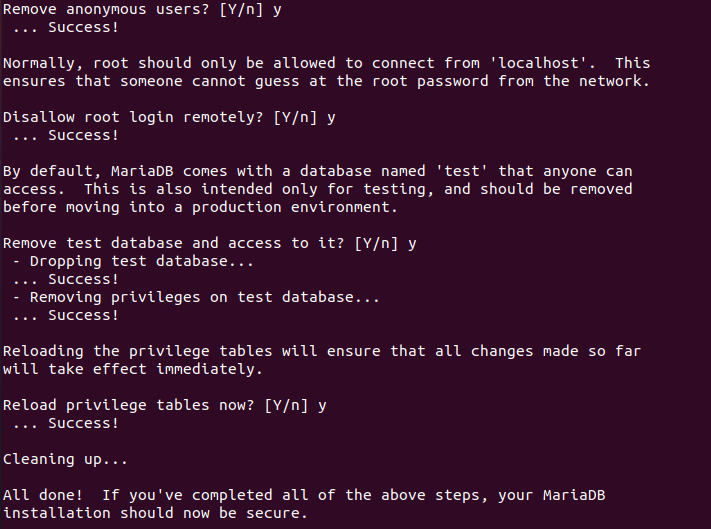This screenshot has width=711, height=529.
Task: Click the 'Remove anonymous users?' prompt line
Action: coord(142,10)
